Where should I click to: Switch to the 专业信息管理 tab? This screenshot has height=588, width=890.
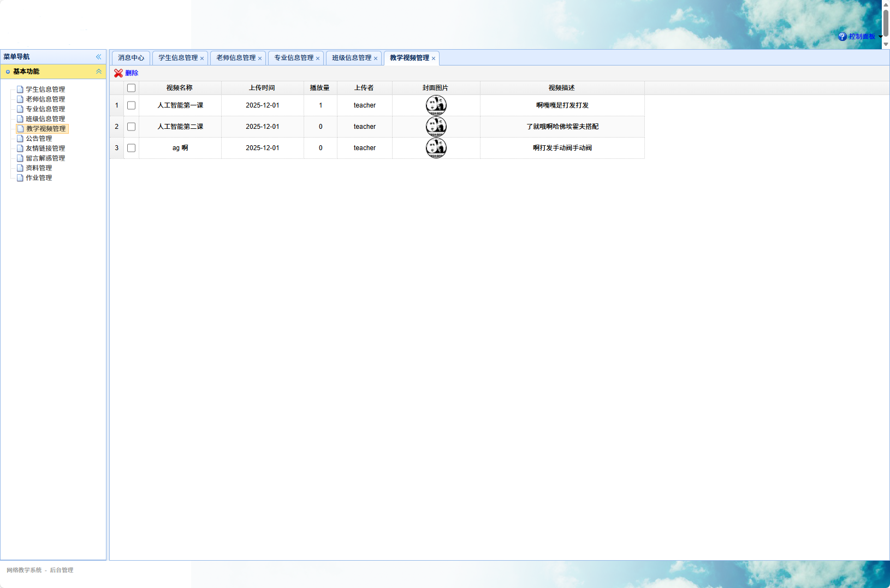point(294,58)
